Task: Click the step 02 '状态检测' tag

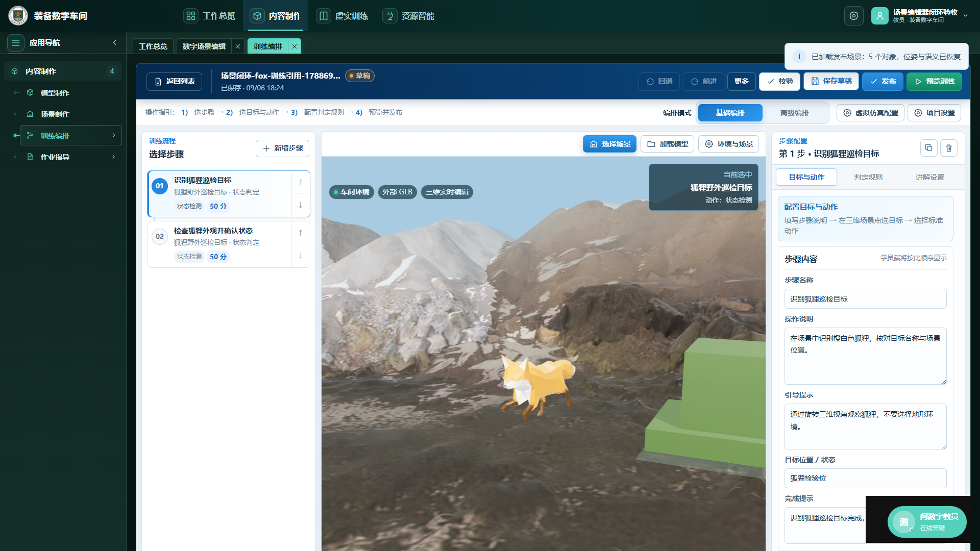Action: pos(189,257)
